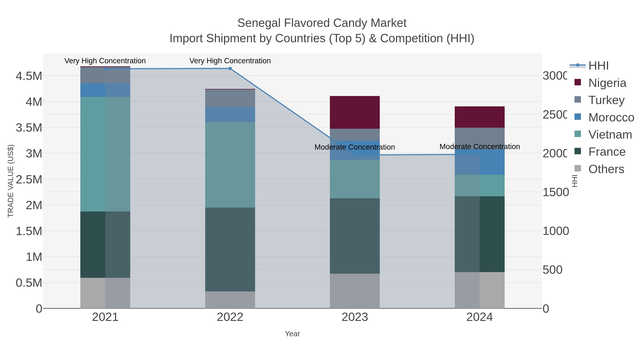Viewport: 644px width, 362px height.
Task: Click the vertical HHI axis title
Action: tap(575, 181)
